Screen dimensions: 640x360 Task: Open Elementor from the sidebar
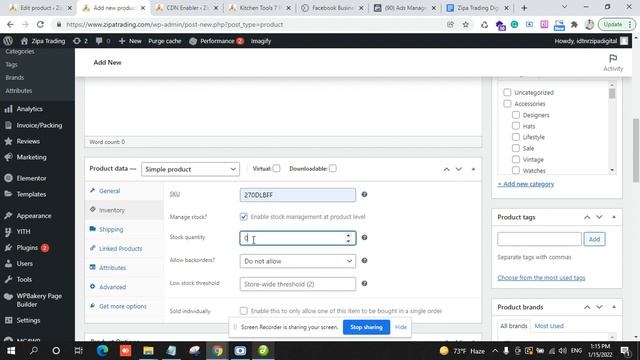click(31, 178)
